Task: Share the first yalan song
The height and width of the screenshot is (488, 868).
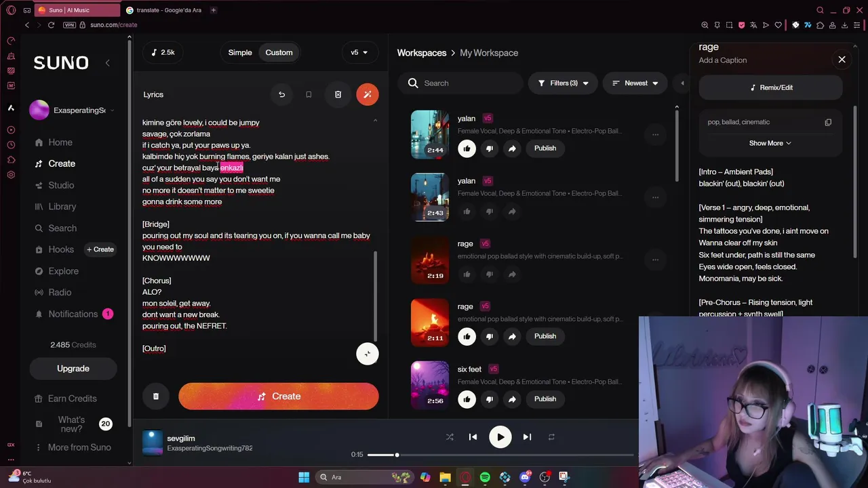Action: click(x=512, y=148)
